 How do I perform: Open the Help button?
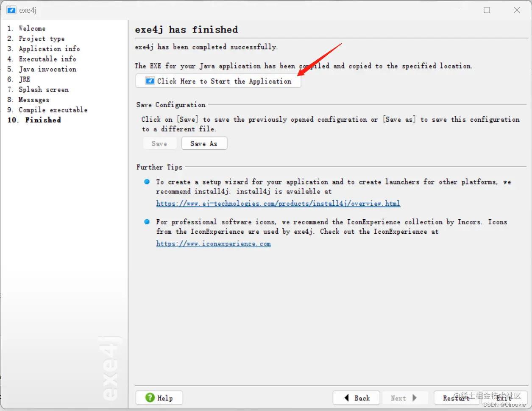click(x=159, y=398)
